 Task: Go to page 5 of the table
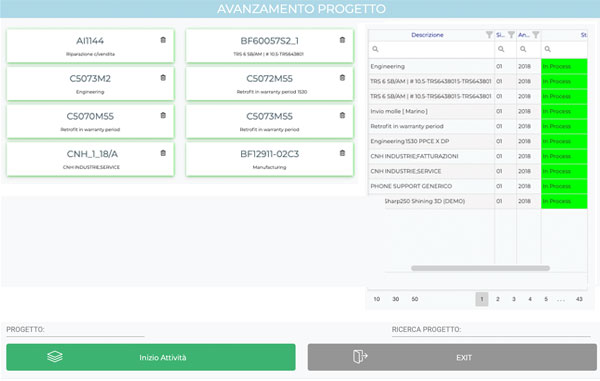546,299
